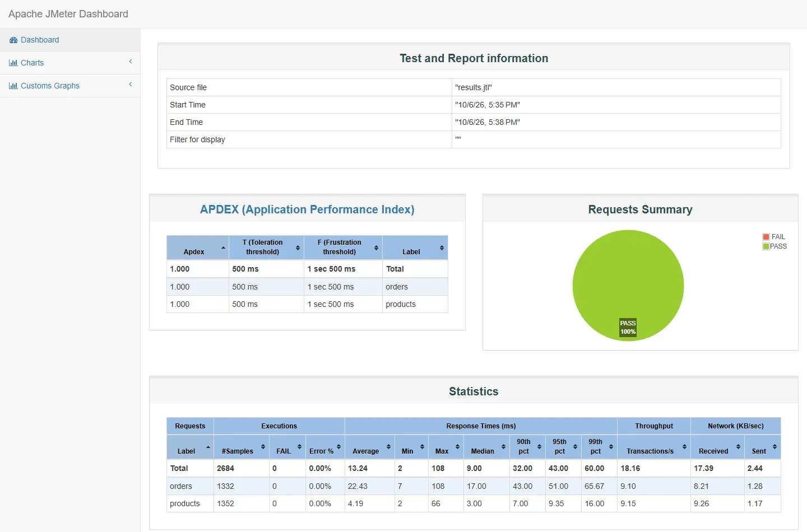The image size is (807, 532).
Task: Expand the Customs Graphs submenu chevron
Action: 131,85
